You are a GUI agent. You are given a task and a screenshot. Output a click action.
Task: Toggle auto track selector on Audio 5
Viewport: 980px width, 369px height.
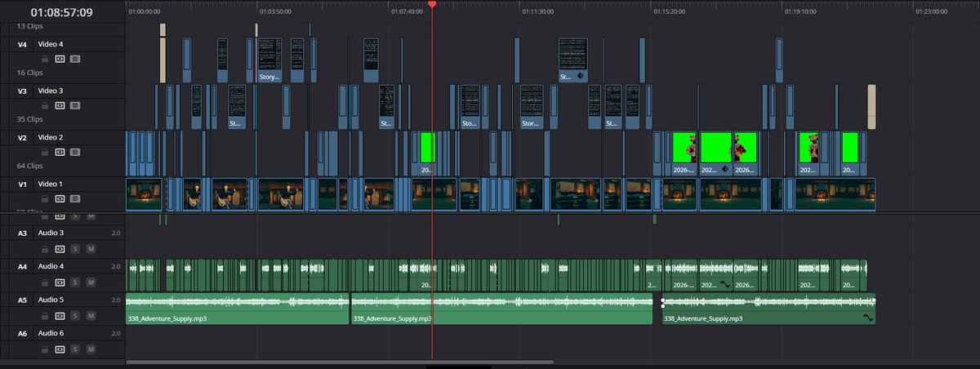(60, 315)
